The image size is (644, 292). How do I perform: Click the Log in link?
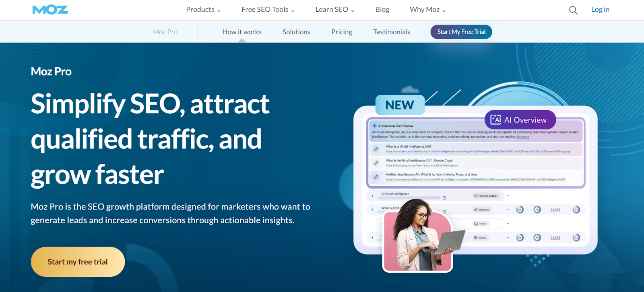click(x=600, y=10)
